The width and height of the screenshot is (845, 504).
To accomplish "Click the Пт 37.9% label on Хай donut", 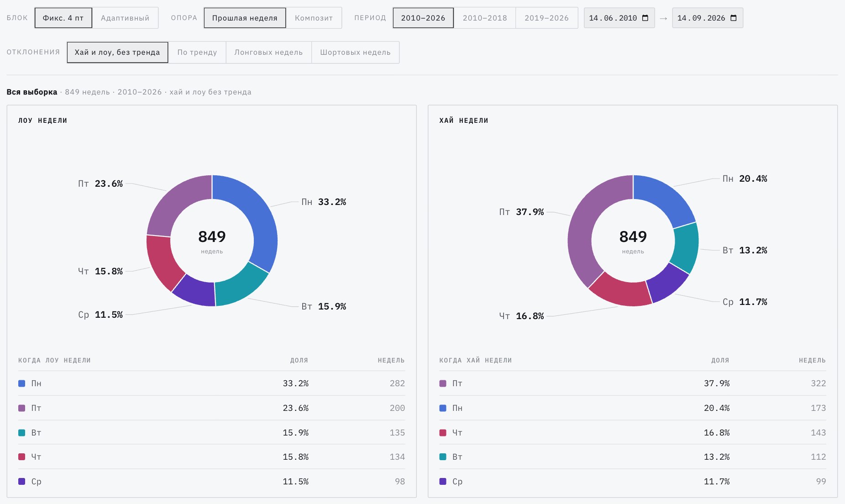I will (521, 212).
